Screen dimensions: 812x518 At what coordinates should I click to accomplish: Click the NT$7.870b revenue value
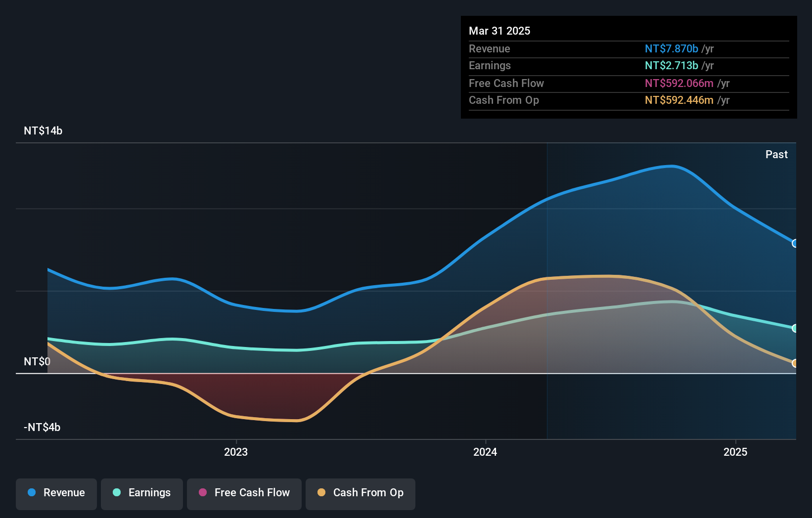click(x=672, y=48)
